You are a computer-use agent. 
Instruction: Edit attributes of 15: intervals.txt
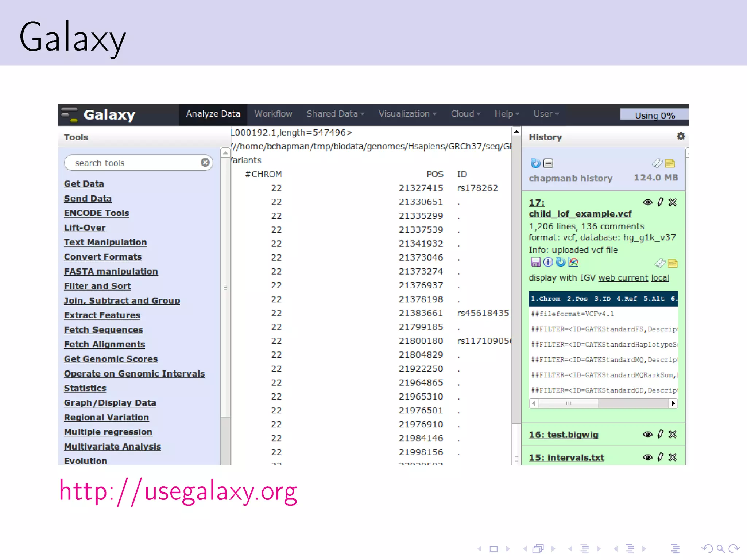(x=661, y=457)
